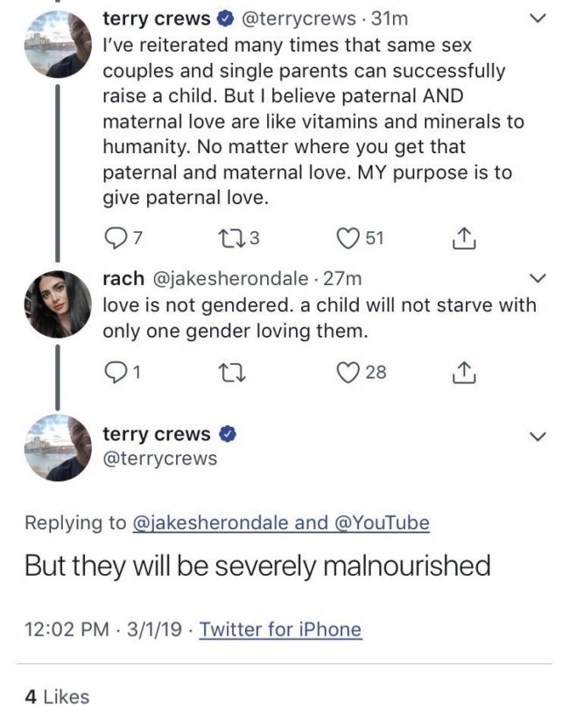Screen dimensions: 569x728
Task: Like the tweet with 51 likes
Action: [x=350, y=238]
